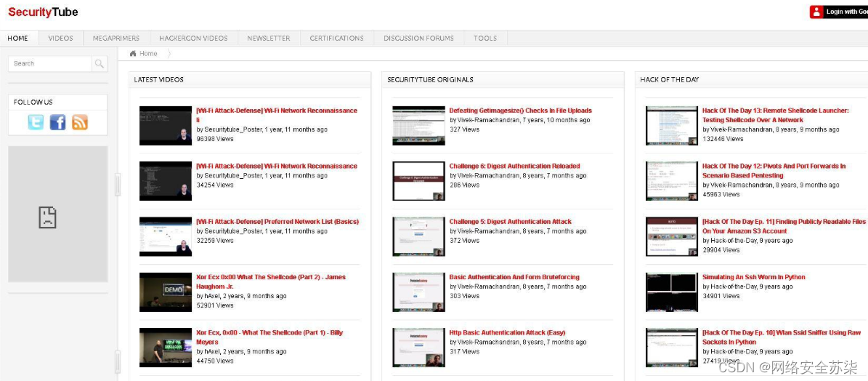Open the RSS feed icon

80,122
